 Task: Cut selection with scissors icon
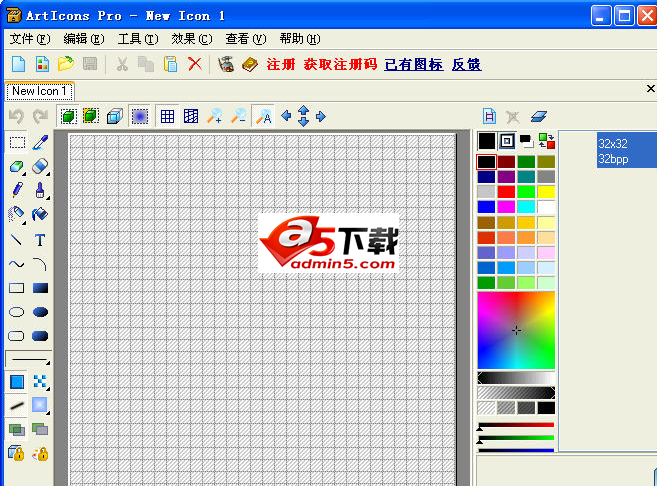point(122,64)
